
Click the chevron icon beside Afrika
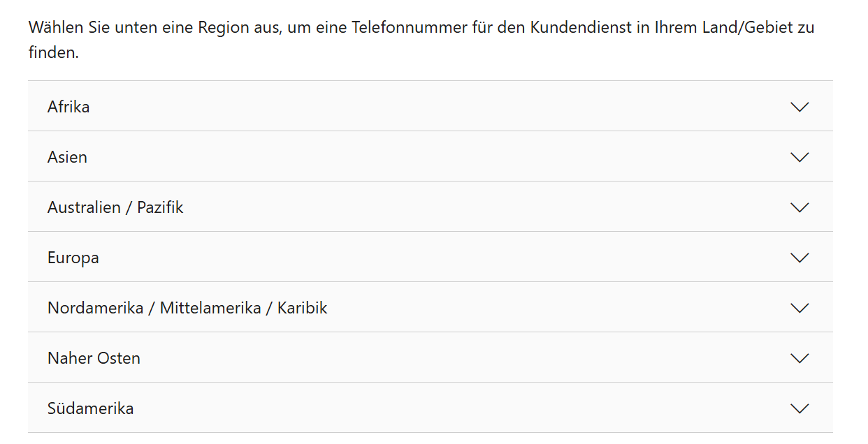[x=799, y=106]
